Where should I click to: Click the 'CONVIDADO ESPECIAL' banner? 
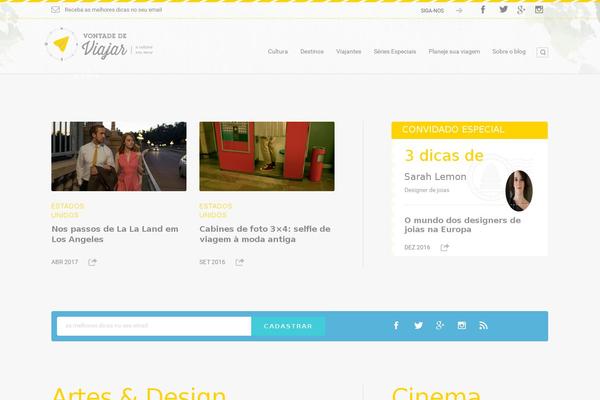coord(470,130)
